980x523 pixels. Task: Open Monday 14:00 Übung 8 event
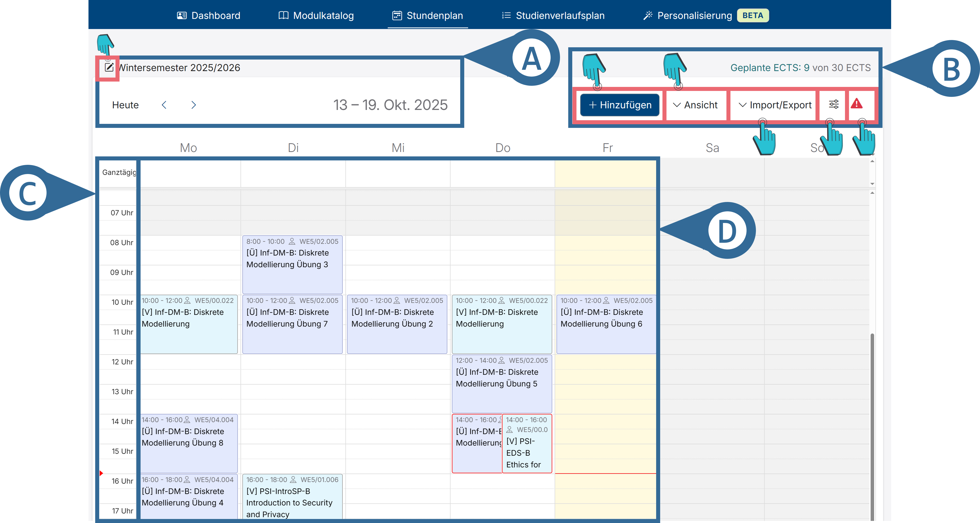[189, 444]
